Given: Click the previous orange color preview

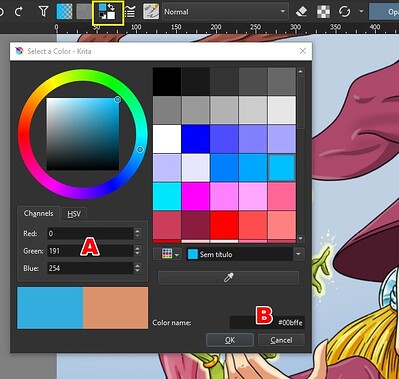Looking at the screenshot, I should pos(116,308).
